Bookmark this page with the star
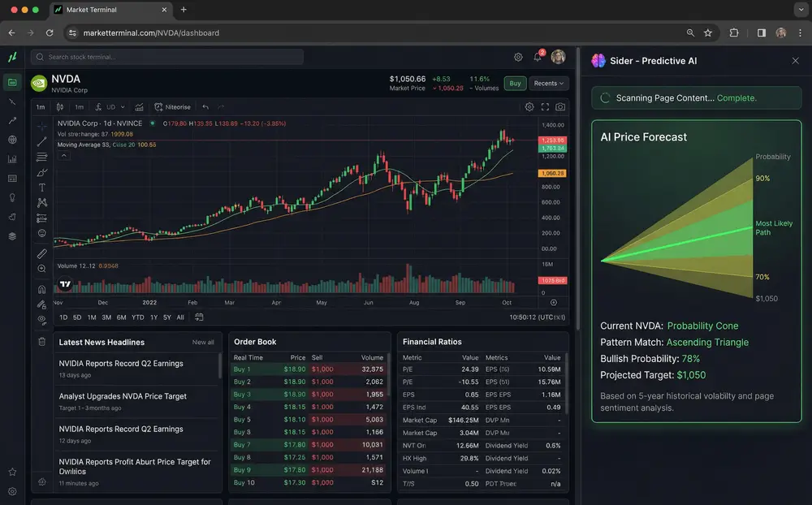812x505 pixels. tap(708, 32)
